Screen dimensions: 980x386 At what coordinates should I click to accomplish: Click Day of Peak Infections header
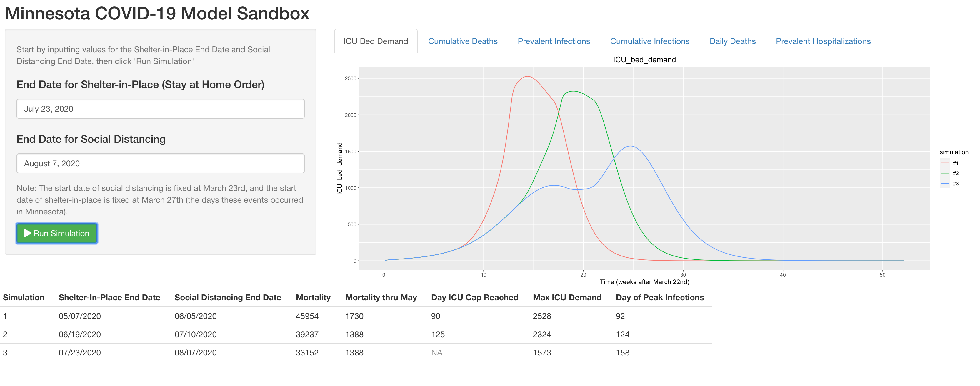660,298
